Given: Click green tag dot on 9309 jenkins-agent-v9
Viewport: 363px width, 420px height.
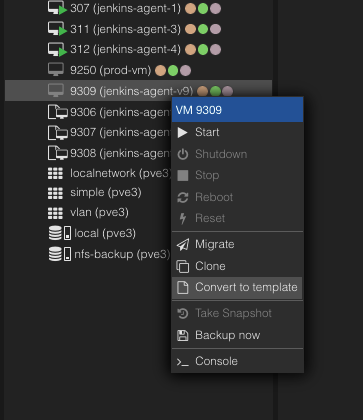Looking at the screenshot, I should click(215, 91).
